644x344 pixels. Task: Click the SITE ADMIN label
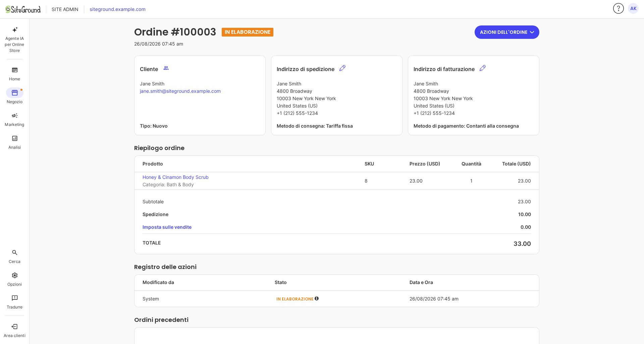pyautogui.click(x=65, y=9)
